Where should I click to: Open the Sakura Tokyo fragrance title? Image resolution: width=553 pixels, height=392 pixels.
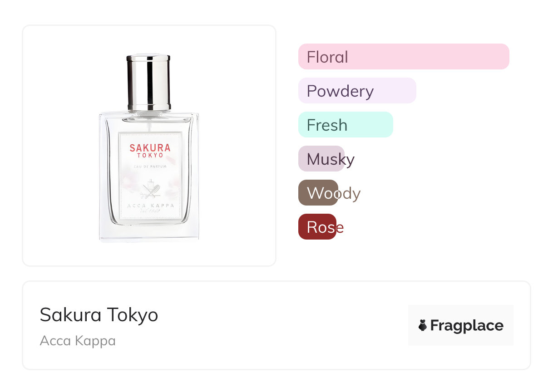(99, 315)
